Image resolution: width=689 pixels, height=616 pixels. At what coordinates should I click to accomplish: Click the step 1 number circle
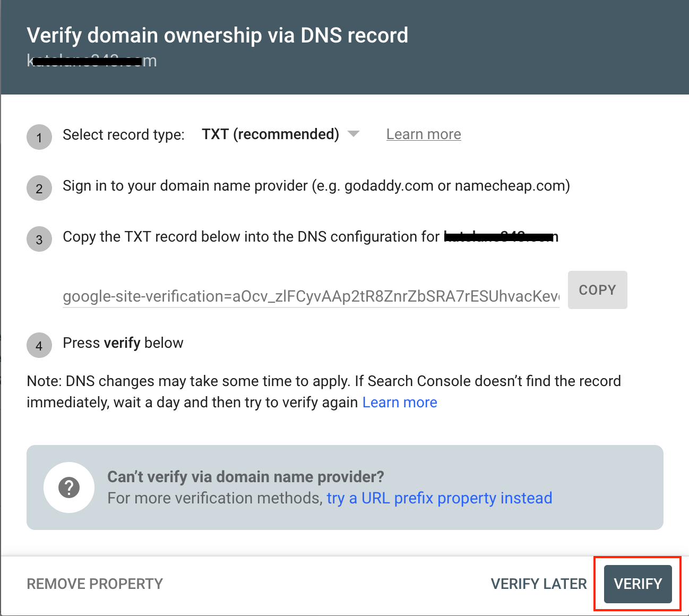pos(39,137)
